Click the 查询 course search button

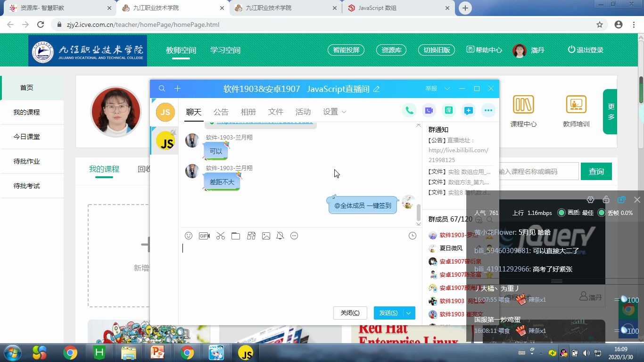click(596, 172)
